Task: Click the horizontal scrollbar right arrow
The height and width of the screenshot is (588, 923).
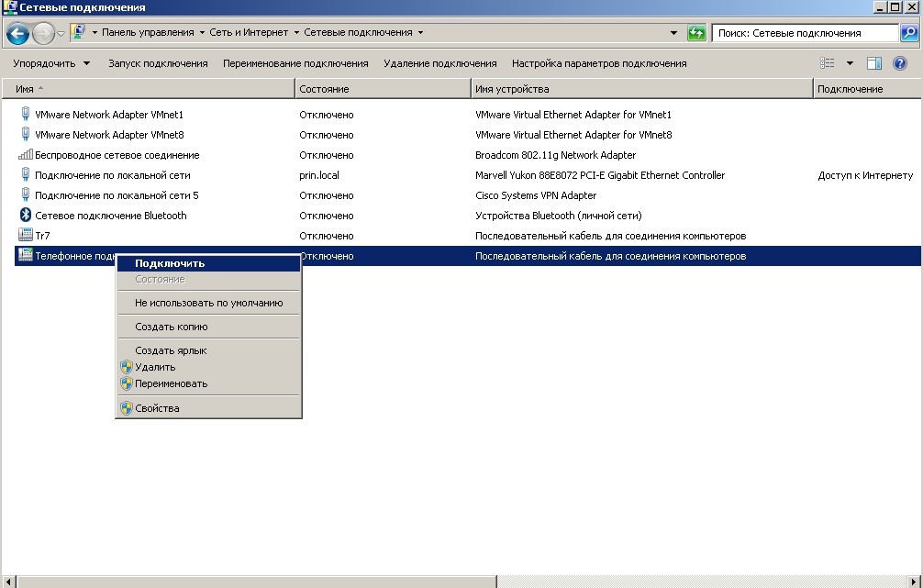Action: 914,582
